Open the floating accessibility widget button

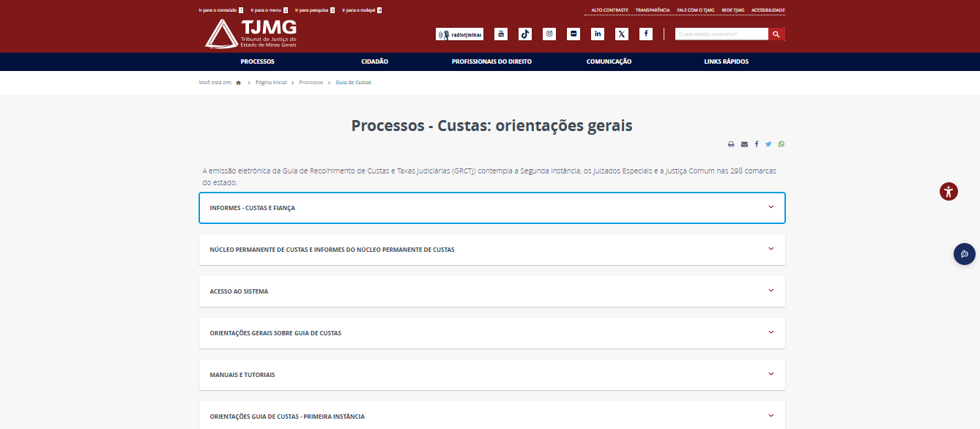949,192
